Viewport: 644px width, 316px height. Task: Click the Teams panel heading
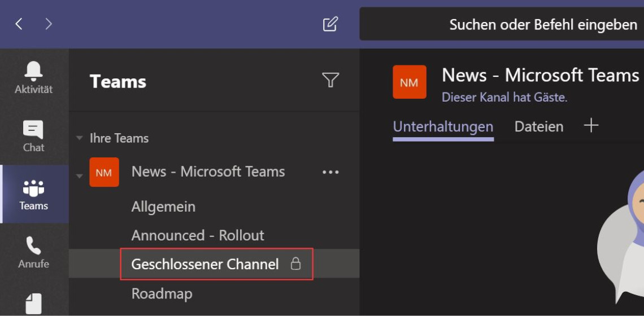(x=118, y=81)
